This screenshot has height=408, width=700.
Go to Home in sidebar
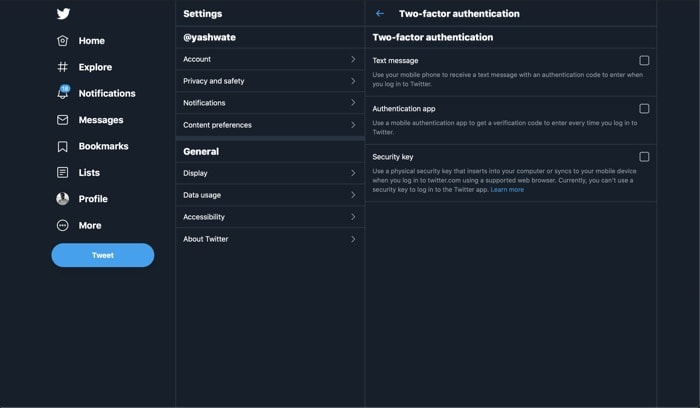(92, 41)
